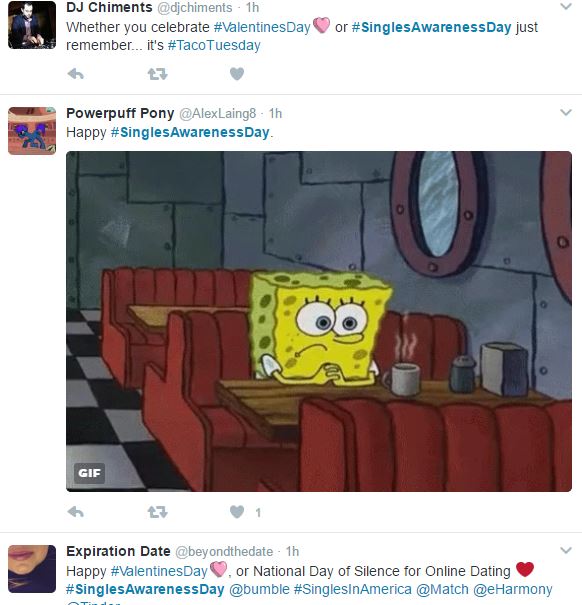Expand Powerpuff Pony tweet more-options arrow

coord(565,113)
